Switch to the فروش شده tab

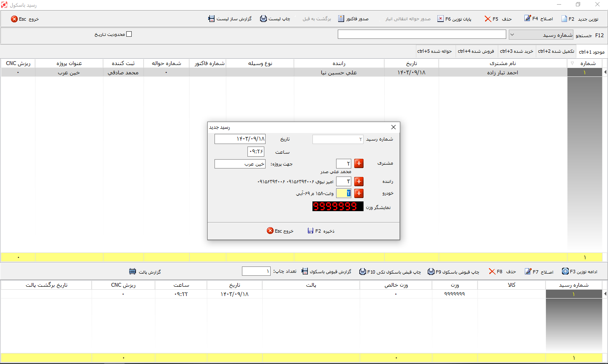476,51
